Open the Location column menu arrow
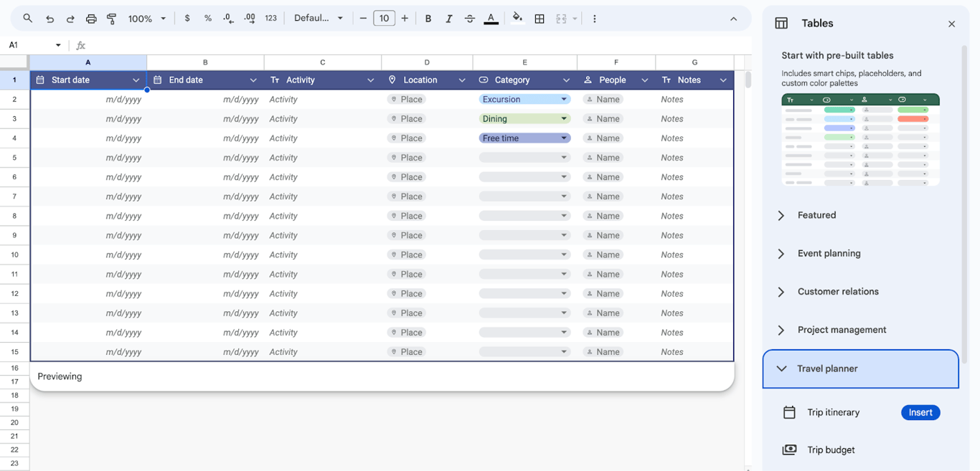Viewport: 980px width, 471px height. (x=462, y=80)
